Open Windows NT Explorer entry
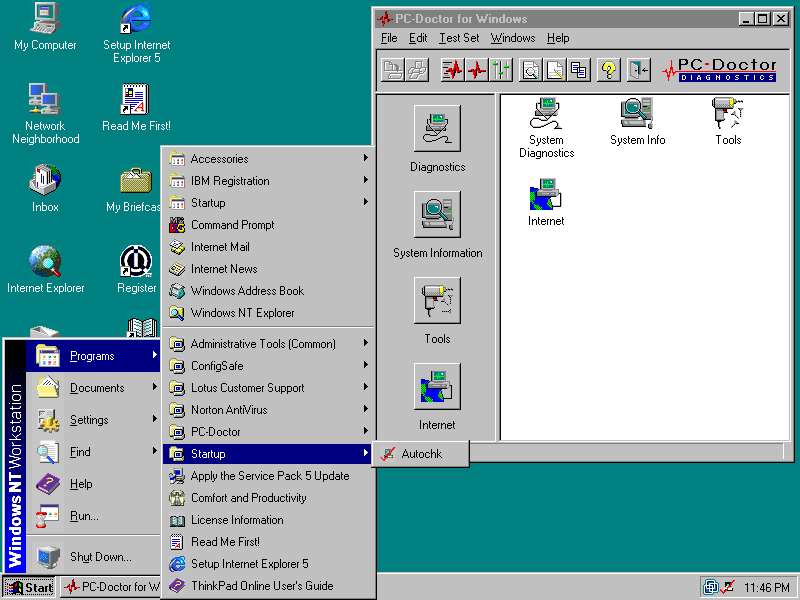Screen dimensions: 800x600 268,312
